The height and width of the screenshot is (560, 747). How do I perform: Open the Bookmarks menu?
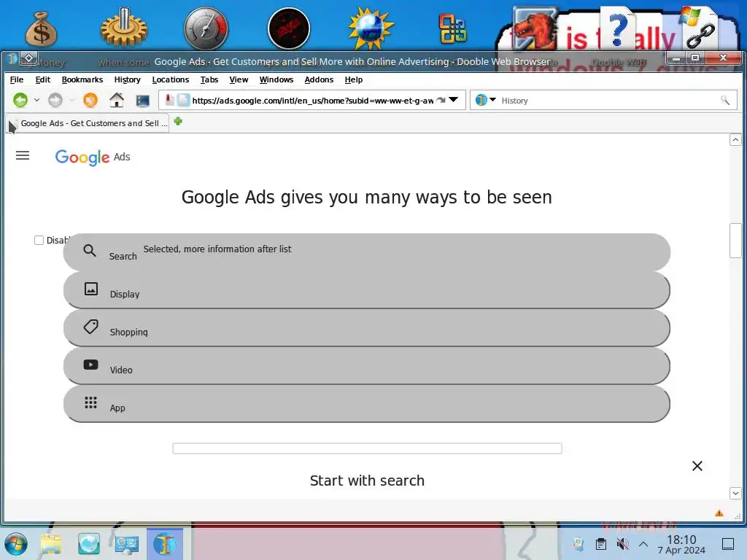82,79
